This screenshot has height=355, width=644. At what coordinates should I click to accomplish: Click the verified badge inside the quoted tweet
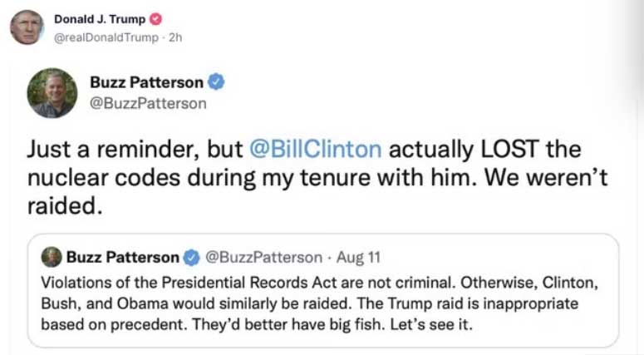point(191,257)
